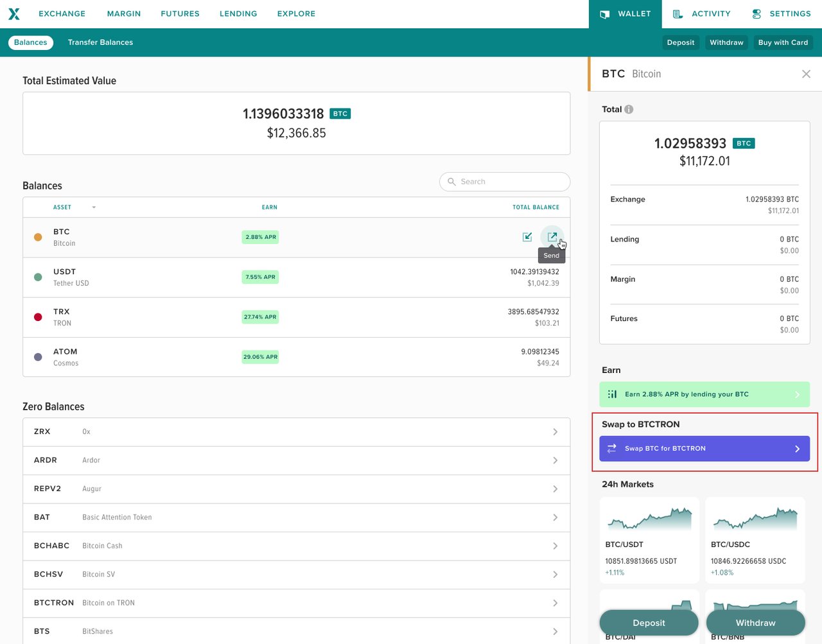The image size is (822, 644).
Task: Click the Lending balance row in BTC panel
Action: pos(704,245)
